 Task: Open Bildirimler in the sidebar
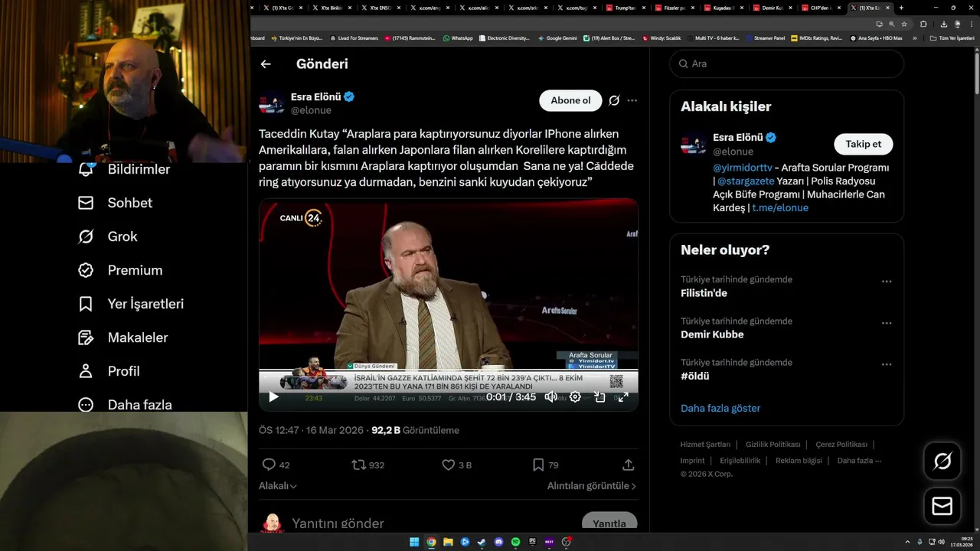click(124, 169)
